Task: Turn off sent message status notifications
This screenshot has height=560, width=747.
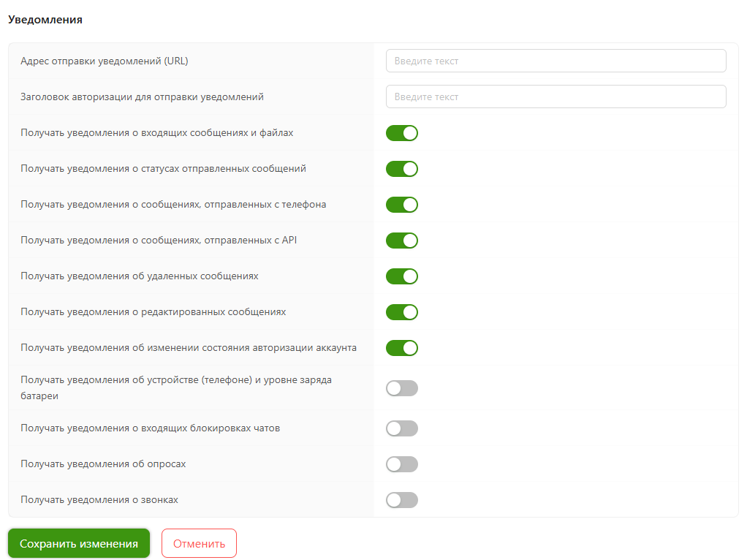Action: (402, 169)
